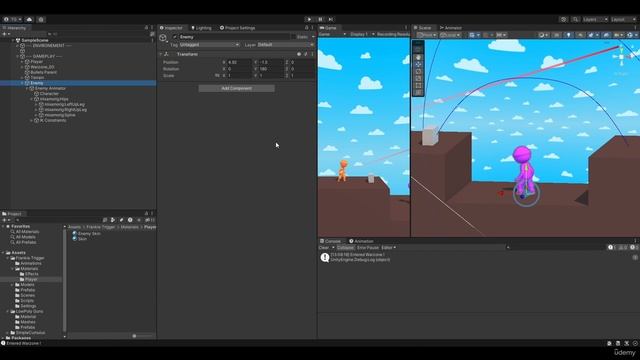This screenshot has width=640, height=360.
Task: Toggle the Collapse button in Console
Action: point(345,247)
